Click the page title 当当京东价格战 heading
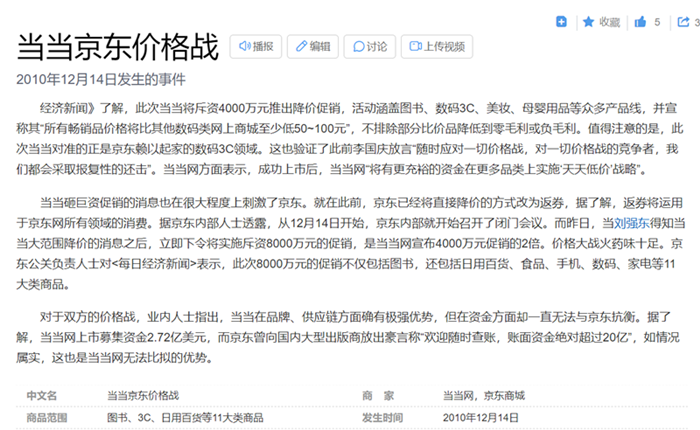700x430 pixels. (118, 47)
